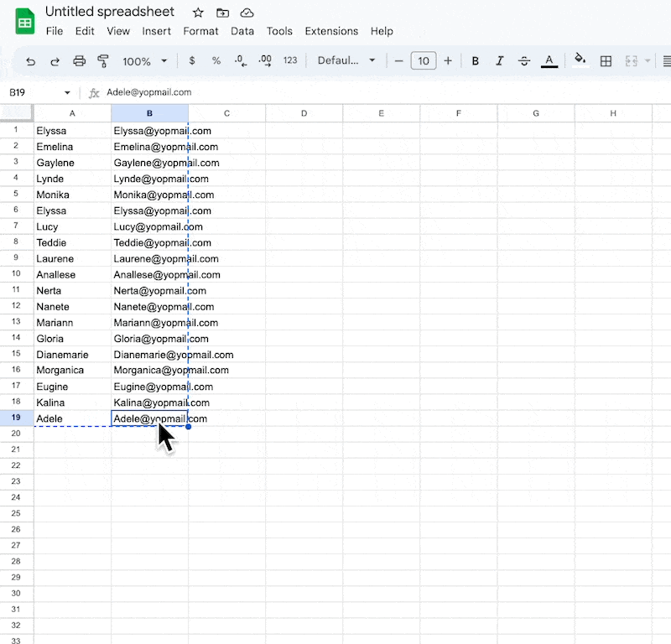Format as currency with the dollar icon

[x=192, y=60]
